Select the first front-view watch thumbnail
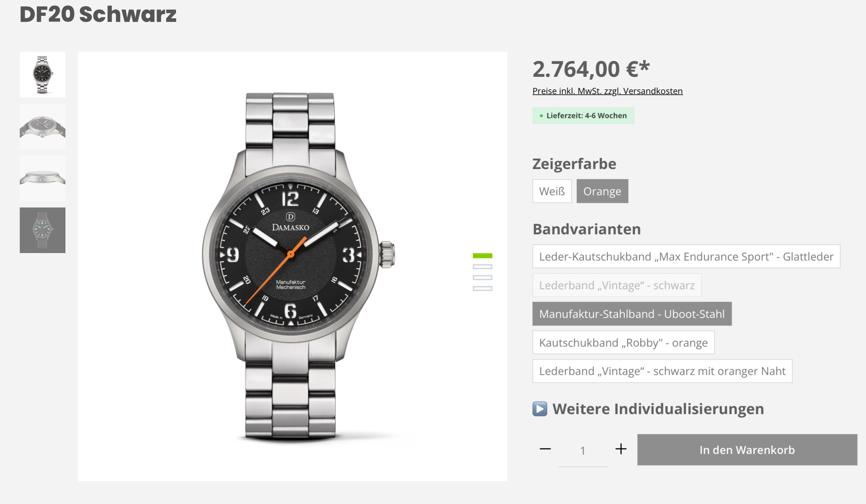Image resolution: width=866 pixels, height=504 pixels. [42, 75]
